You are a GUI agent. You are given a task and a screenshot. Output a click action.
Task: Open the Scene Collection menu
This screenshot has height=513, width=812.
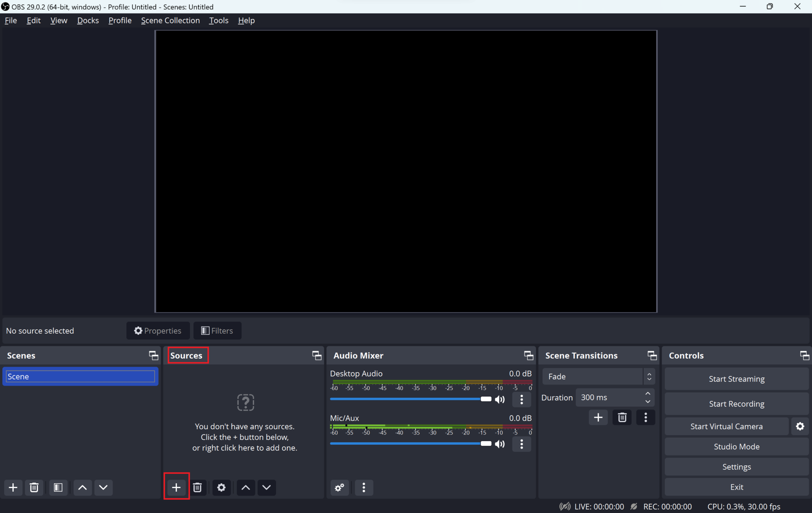coord(170,20)
